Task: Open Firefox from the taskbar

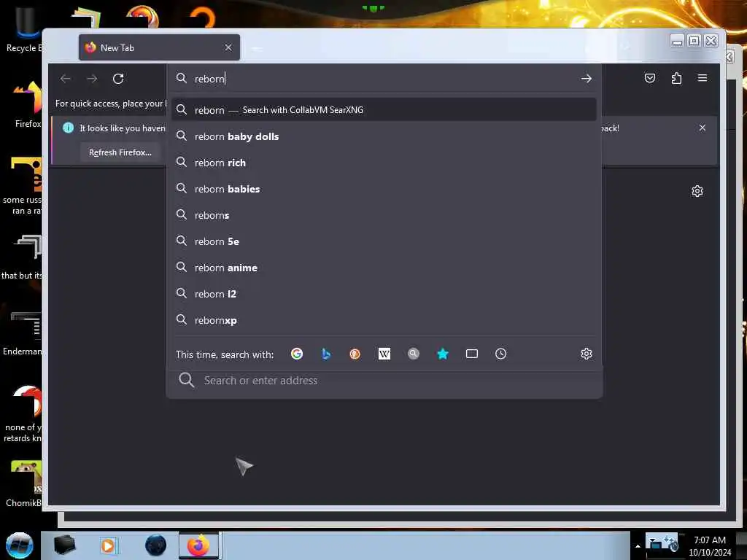Action: pos(198,545)
